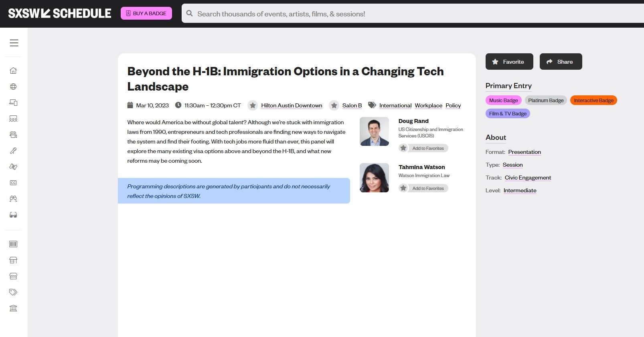Select the Interactive Badge pill
Image resolution: width=644 pixels, height=337 pixels.
pyautogui.click(x=593, y=100)
